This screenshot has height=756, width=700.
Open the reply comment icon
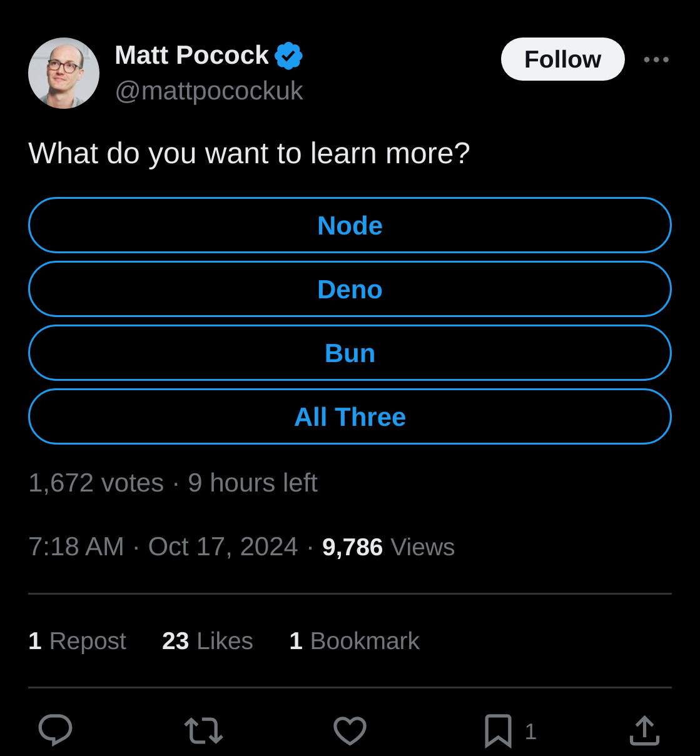55,730
